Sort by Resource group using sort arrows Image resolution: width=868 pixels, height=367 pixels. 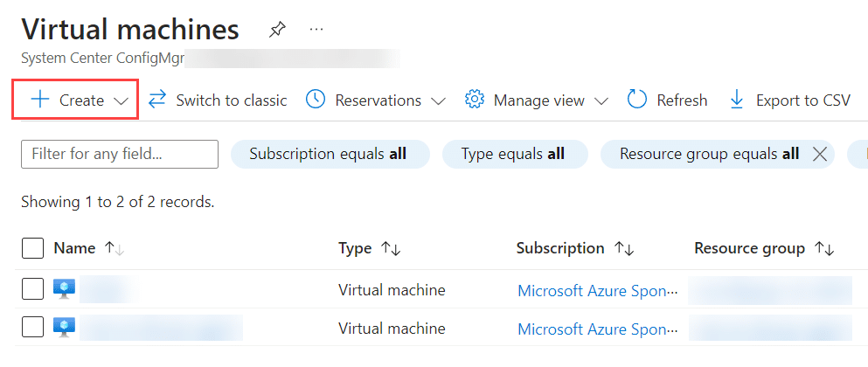point(824,249)
